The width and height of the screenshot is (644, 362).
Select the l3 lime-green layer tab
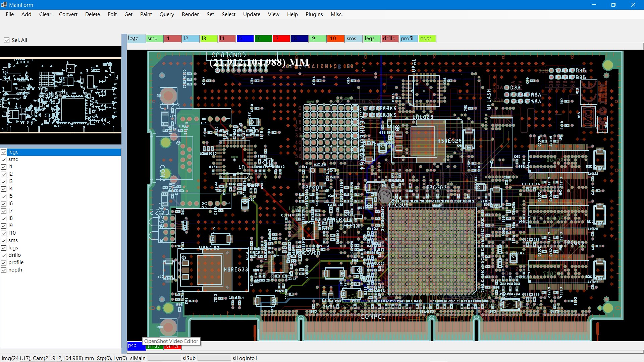point(209,39)
